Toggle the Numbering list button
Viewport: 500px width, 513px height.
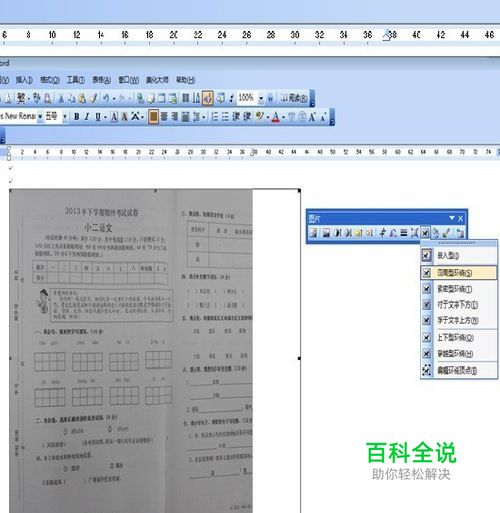[x=215, y=117]
